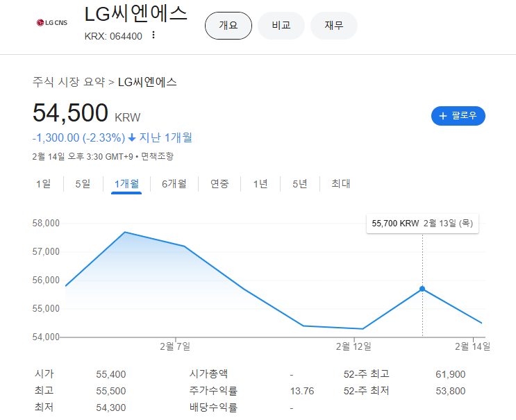Click the KRX: 064400 ticker text

pyautogui.click(x=113, y=36)
